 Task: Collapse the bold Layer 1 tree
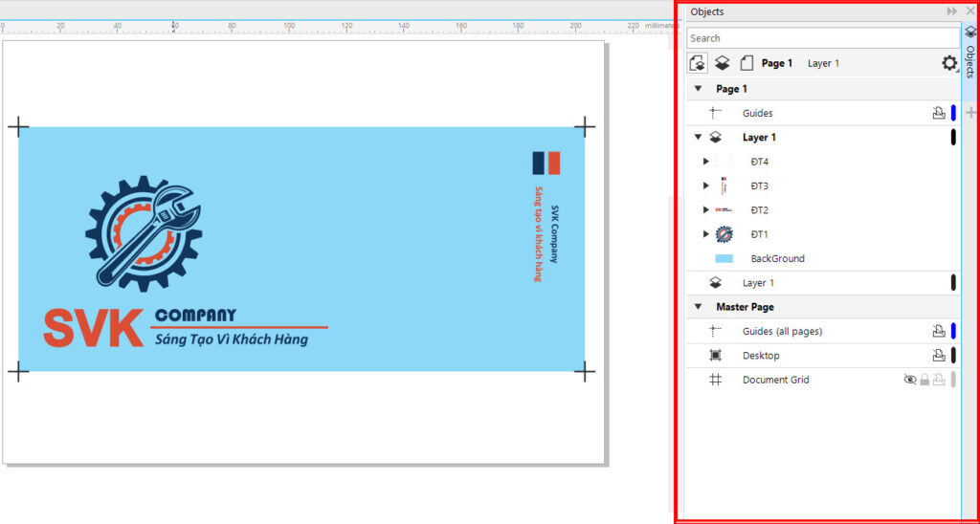tap(698, 138)
